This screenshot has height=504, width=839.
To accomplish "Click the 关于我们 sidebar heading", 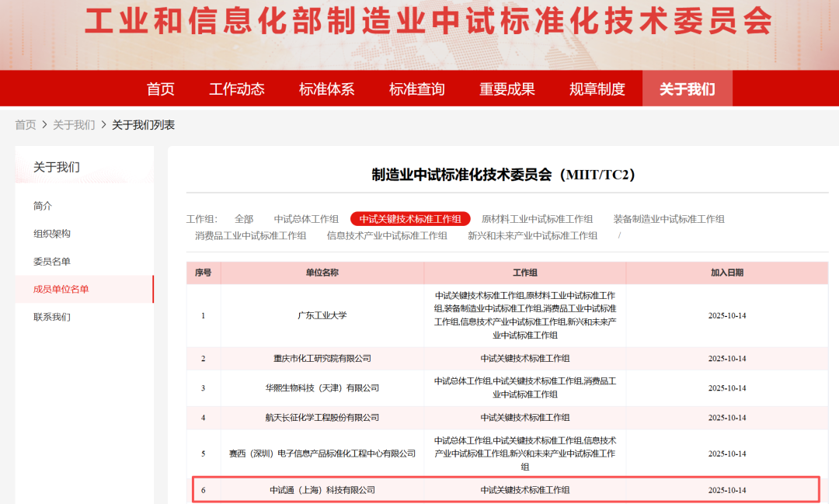I will coord(57,167).
